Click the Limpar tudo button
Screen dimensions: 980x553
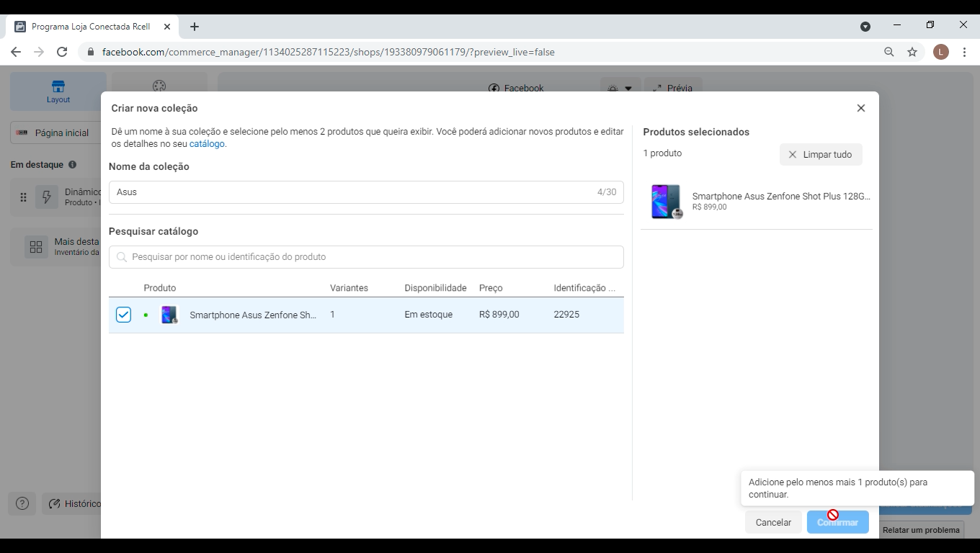[x=821, y=154]
